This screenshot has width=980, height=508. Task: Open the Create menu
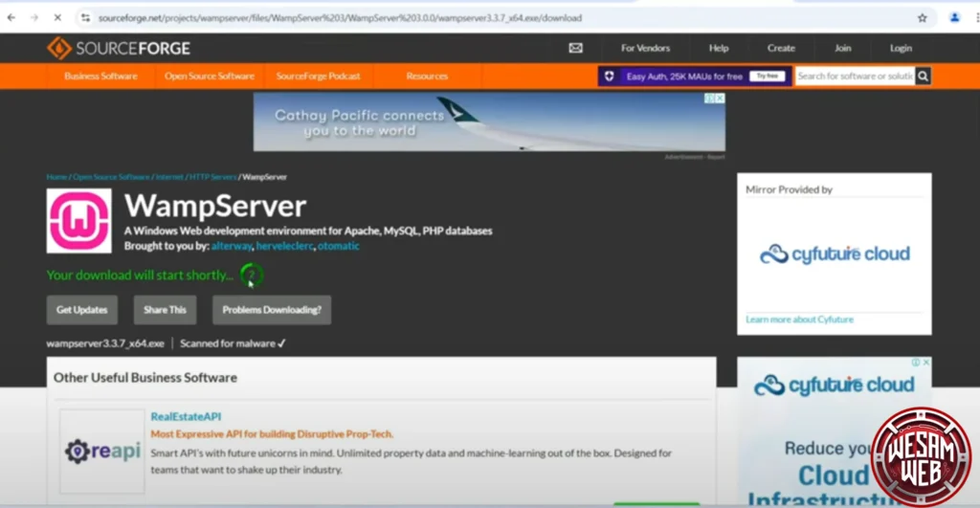(x=781, y=48)
